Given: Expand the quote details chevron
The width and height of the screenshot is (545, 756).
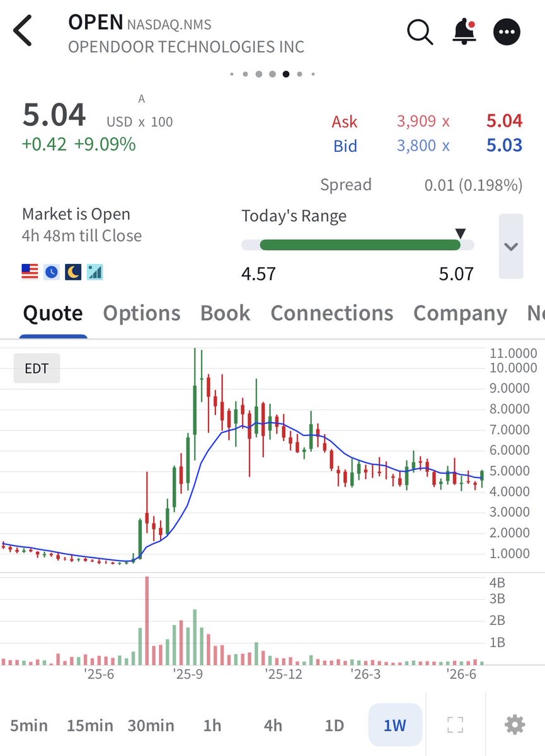Looking at the screenshot, I should tap(511, 246).
